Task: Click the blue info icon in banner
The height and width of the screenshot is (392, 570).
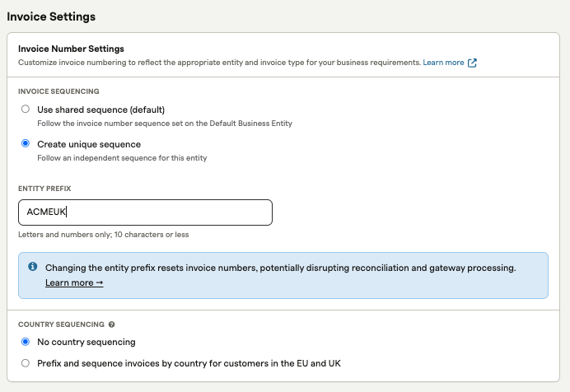Action: [33, 267]
